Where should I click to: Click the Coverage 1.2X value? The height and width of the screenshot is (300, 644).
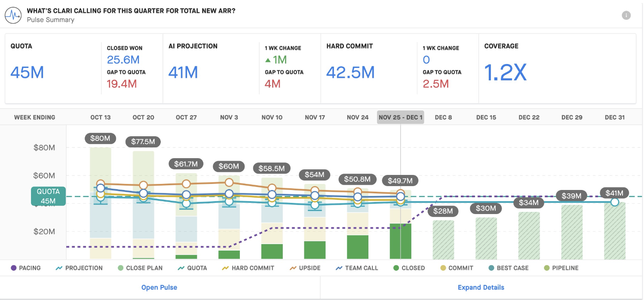tap(506, 73)
